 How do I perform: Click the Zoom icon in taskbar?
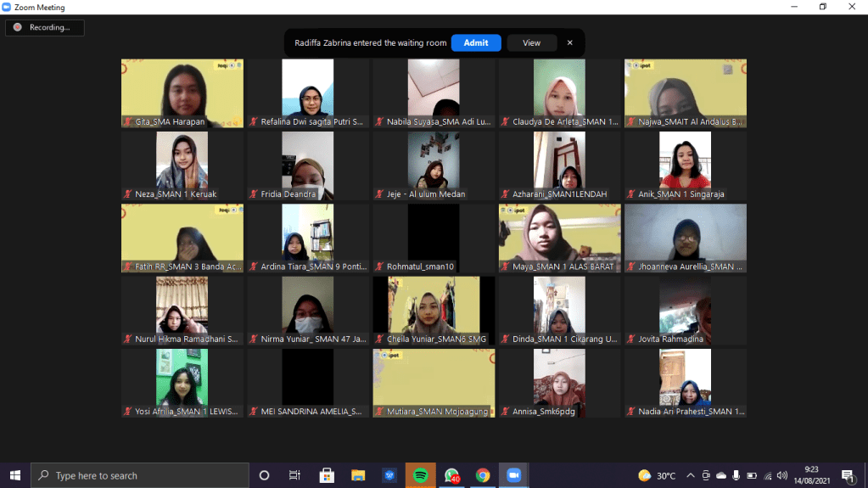[x=514, y=475]
